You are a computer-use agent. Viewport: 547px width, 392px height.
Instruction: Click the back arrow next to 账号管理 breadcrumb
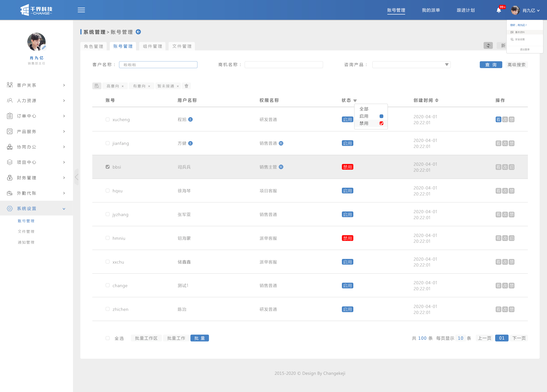pyautogui.click(x=138, y=32)
